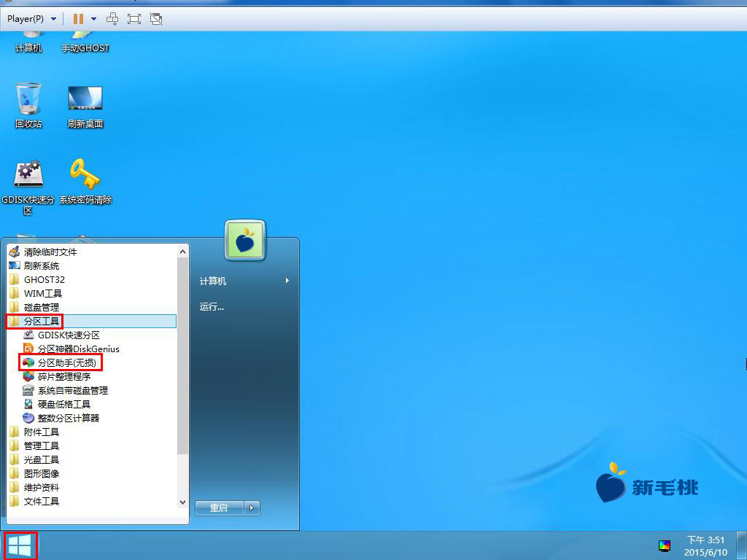Expand the 光盘工具 folder
The image size is (747, 560).
(92, 459)
